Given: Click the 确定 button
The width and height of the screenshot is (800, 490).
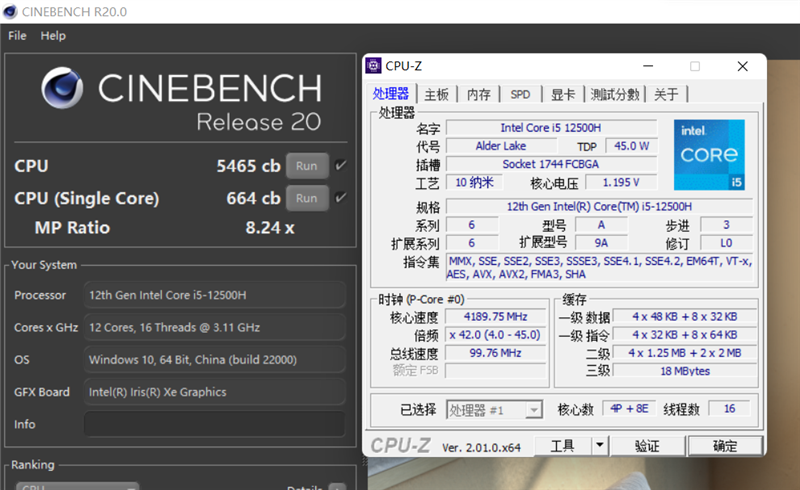Looking at the screenshot, I should click(725, 446).
